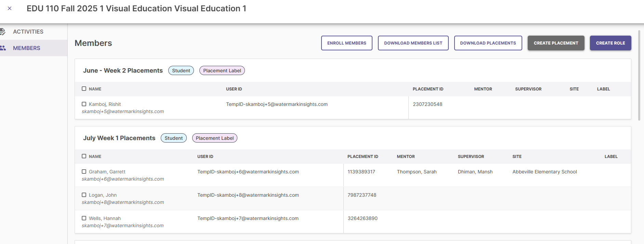
Task: Select all in July Week 1 table
Action: point(84,156)
